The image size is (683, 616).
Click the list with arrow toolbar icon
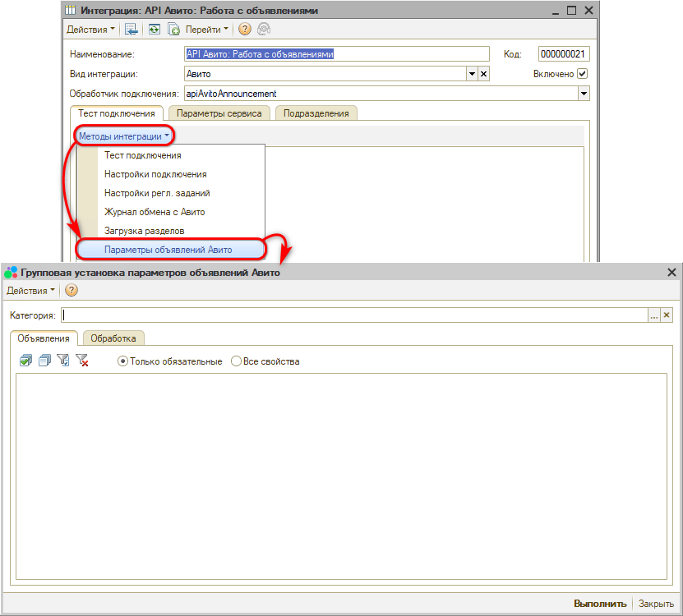pos(131,30)
